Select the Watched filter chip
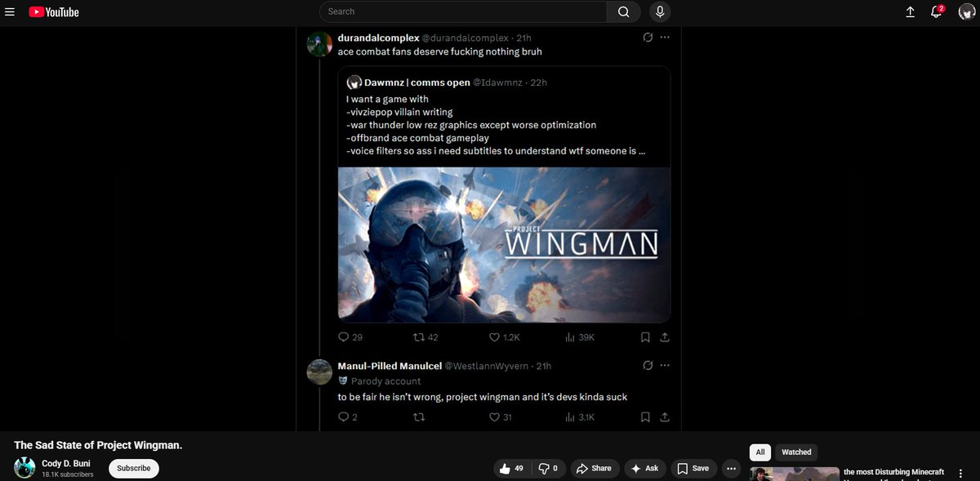The width and height of the screenshot is (980, 481). coord(796,452)
